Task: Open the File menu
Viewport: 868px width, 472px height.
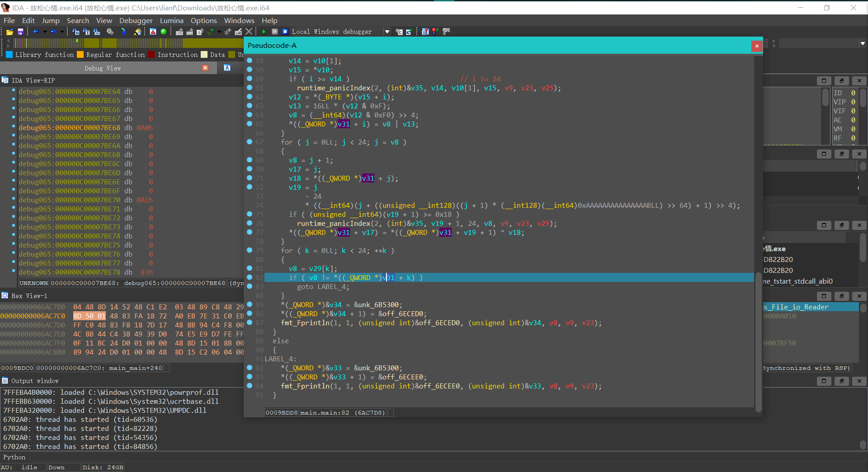Action: click(x=9, y=20)
